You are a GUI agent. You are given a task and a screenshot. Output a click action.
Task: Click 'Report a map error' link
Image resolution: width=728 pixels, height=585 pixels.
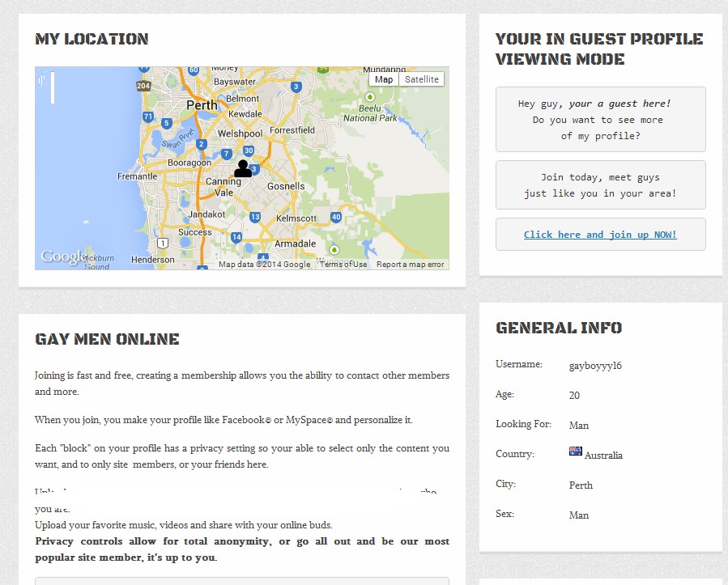[x=411, y=265]
